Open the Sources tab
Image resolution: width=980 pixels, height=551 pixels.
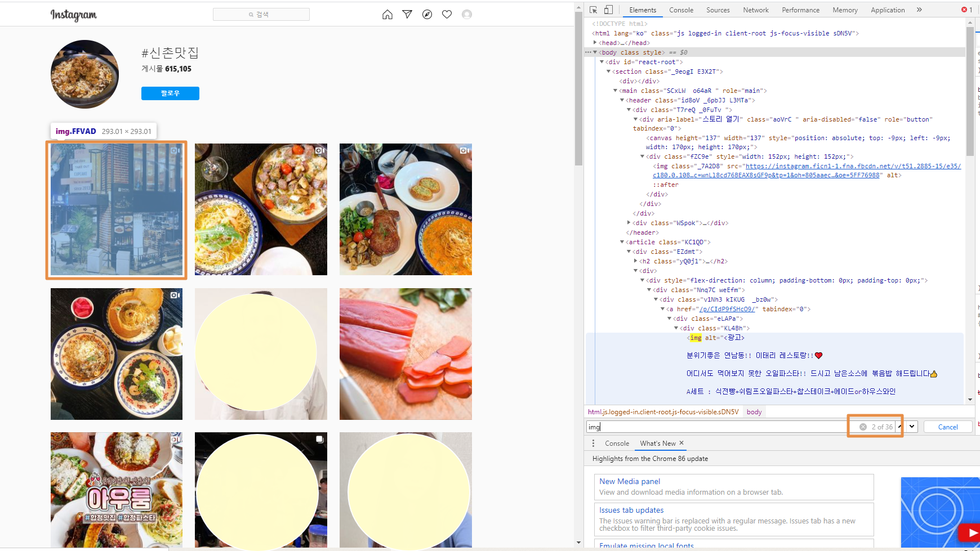(718, 10)
